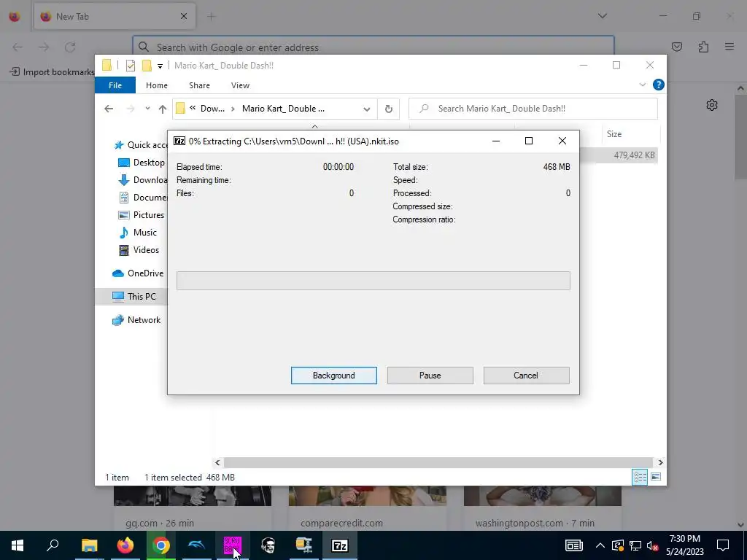Image resolution: width=747 pixels, height=560 pixels.
Task: Open the Customize Quick Access Toolbar dropdown
Action: click(160, 66)
